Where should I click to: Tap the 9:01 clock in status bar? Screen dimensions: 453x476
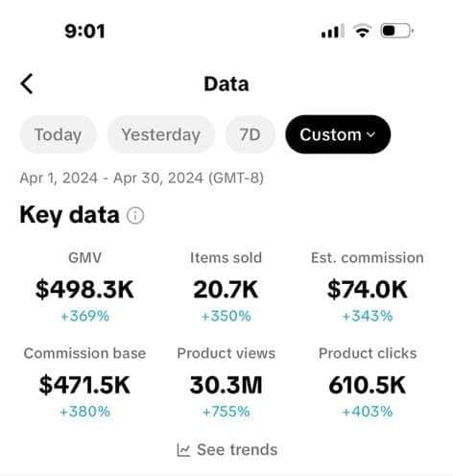pyautogui.click(x=84, y=32)
